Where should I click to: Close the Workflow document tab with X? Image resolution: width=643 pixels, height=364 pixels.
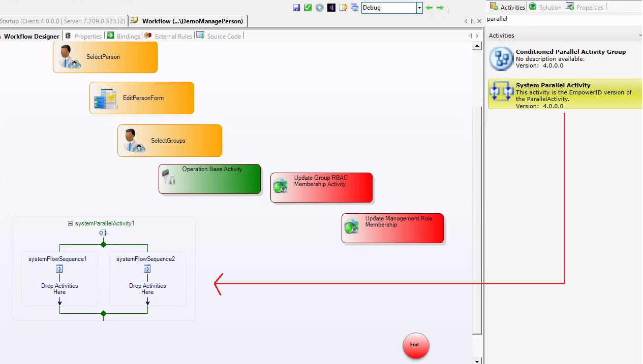coord(479,21)
